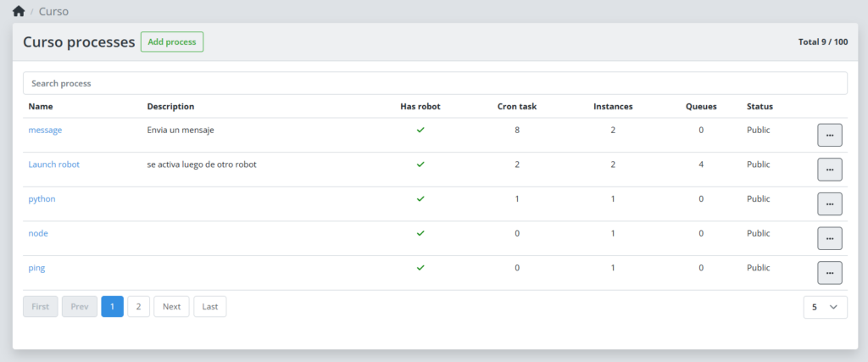Click the green robot checkmark for message
Image resolution: width=868 pixels, height=362 pixels.
coord(420,130)
